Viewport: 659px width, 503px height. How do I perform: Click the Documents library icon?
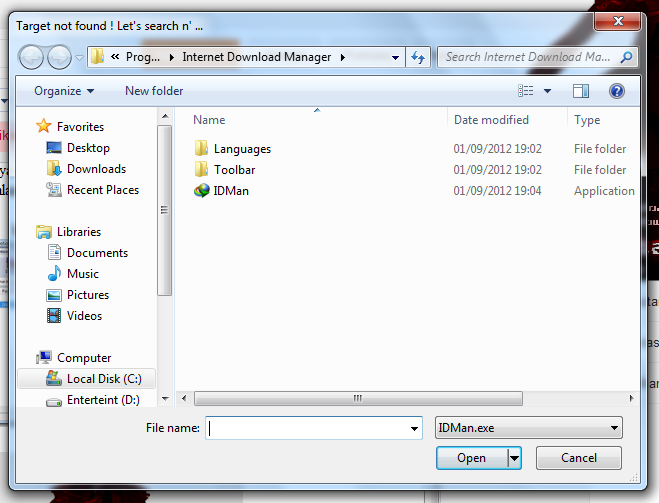click(54, 252)
